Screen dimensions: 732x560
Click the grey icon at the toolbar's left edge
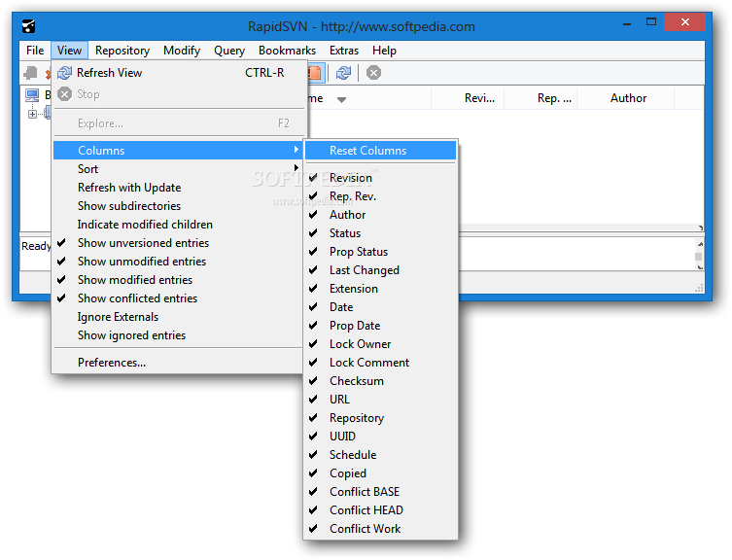pyautogui.click(x=30, y=73)
